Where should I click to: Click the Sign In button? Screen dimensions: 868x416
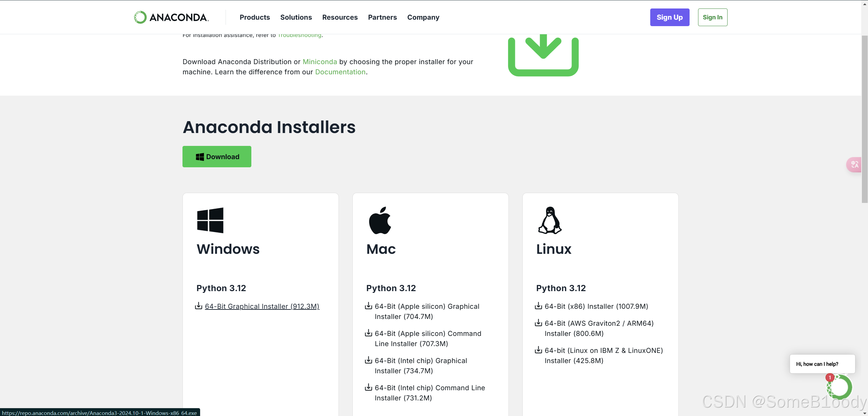[x=712, y=17]
